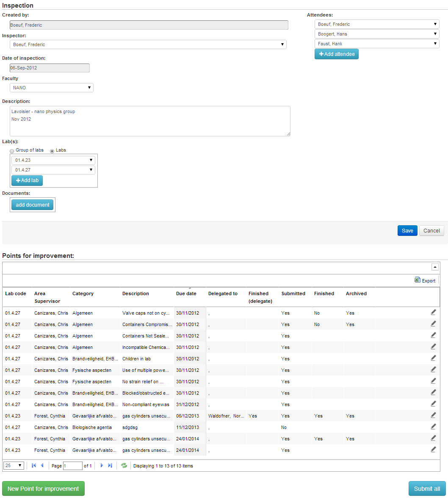Edit the gas cylinders row due 06/12/2013
Viewport: 448px width, 498px height.
(x=433, y=415)
